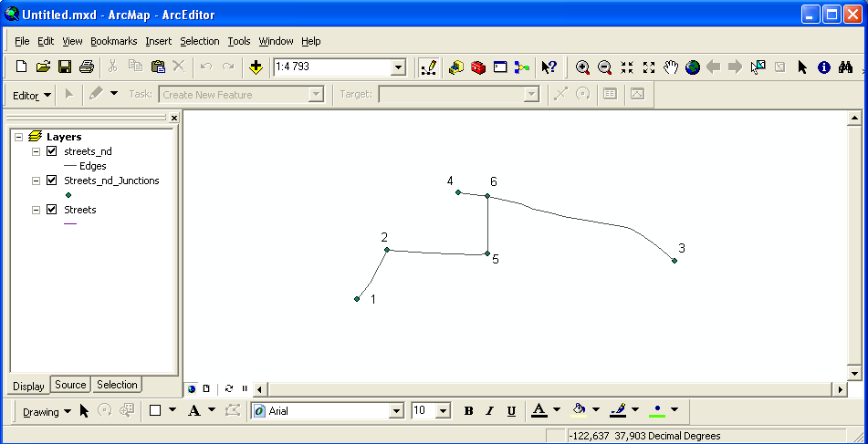Expand the rectangle shape tool dropdown
Screen dimensions: 868x444
173,410
